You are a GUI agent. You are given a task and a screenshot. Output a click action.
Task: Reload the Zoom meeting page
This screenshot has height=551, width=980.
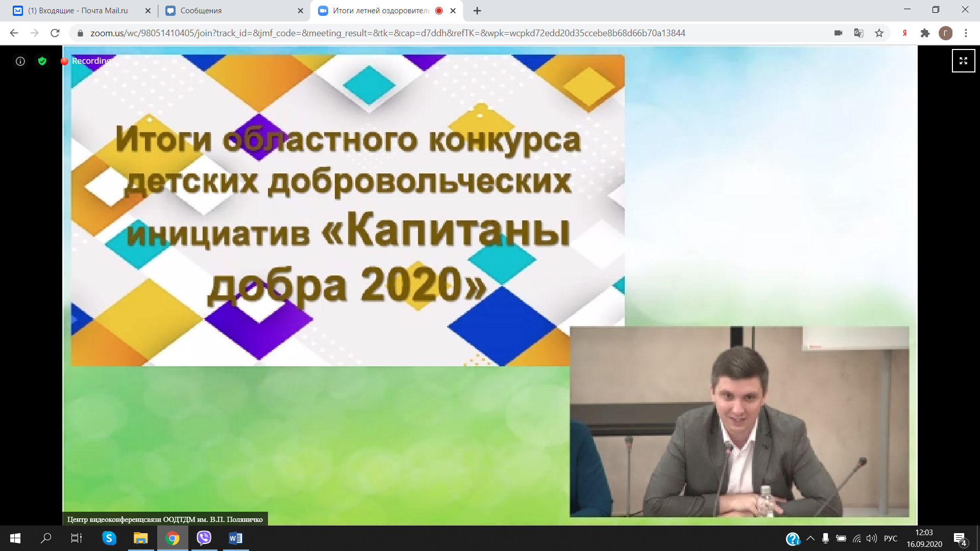[55, 33]
